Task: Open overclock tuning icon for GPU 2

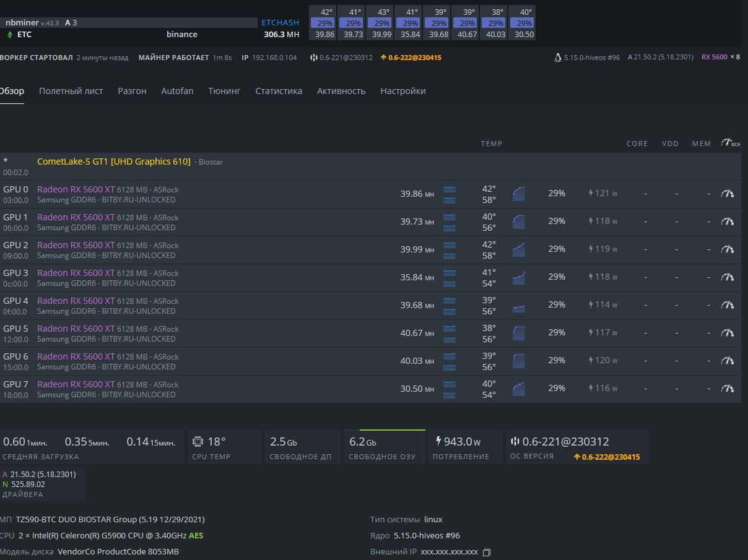Action: point(727,249)
